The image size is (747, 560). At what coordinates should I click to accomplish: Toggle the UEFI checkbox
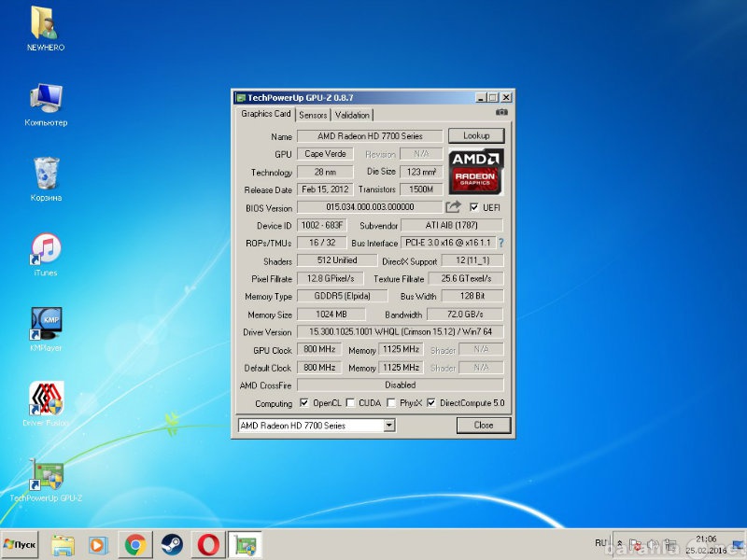click(474, 207)
